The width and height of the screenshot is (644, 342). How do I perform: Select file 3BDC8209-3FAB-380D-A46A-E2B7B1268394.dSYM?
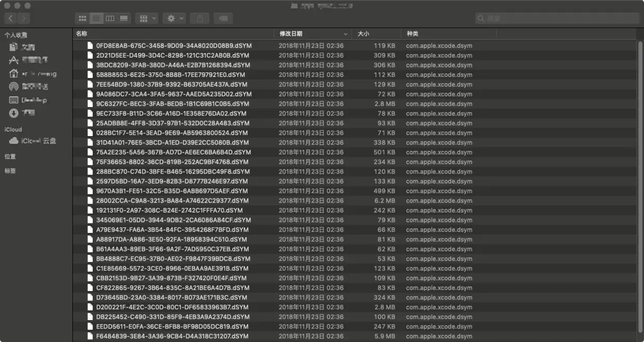click(x=172, y=65)
